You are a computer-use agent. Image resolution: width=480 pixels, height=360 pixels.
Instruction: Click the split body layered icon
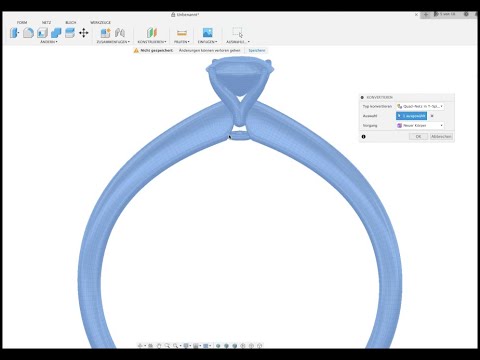70,33
